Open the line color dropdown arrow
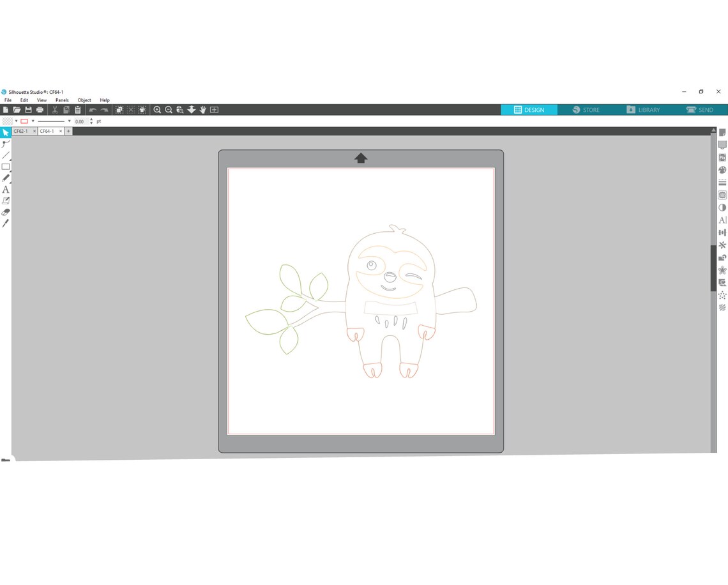 33,121
